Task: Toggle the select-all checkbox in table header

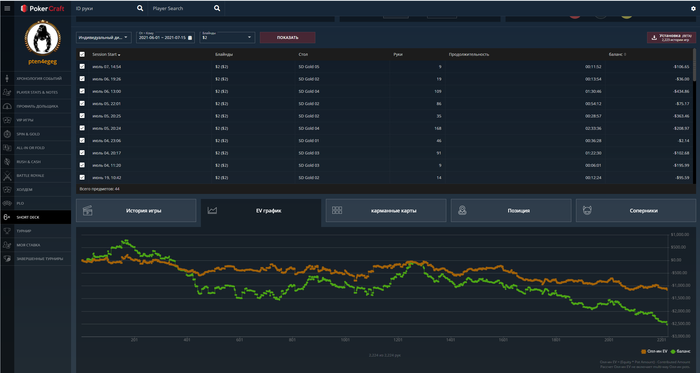Action: point(82,54)
